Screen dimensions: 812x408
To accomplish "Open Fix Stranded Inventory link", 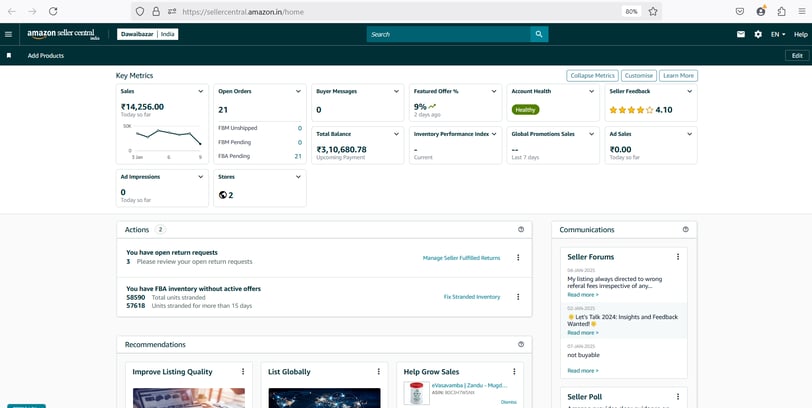I will [472, 297].
